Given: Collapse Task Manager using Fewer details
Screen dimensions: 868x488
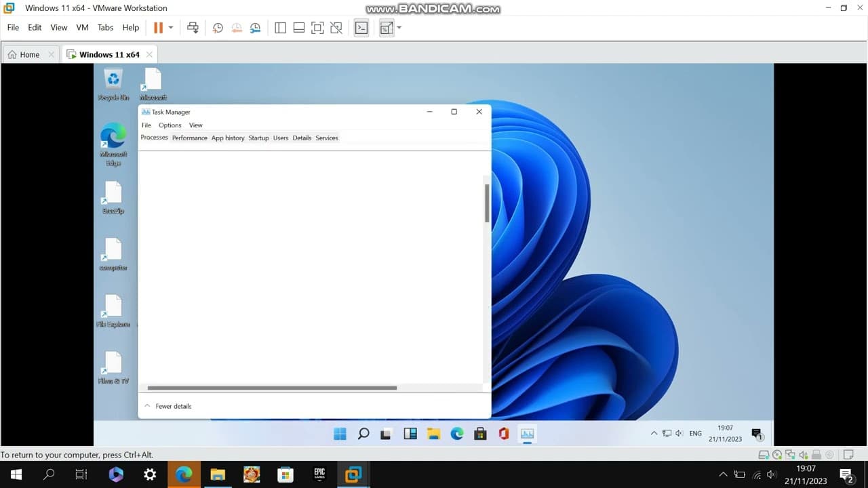Looking at the screenshot, I should (x=167, y=406).
